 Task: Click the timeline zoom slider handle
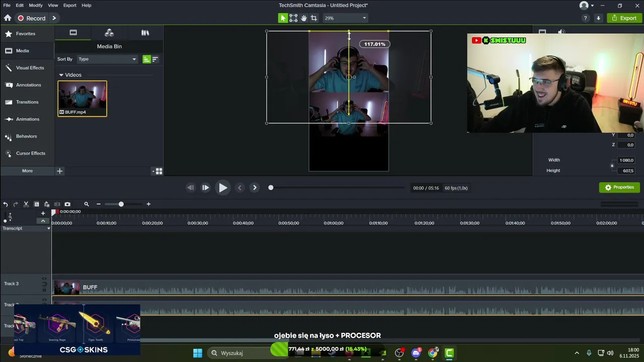coord(121,204)
